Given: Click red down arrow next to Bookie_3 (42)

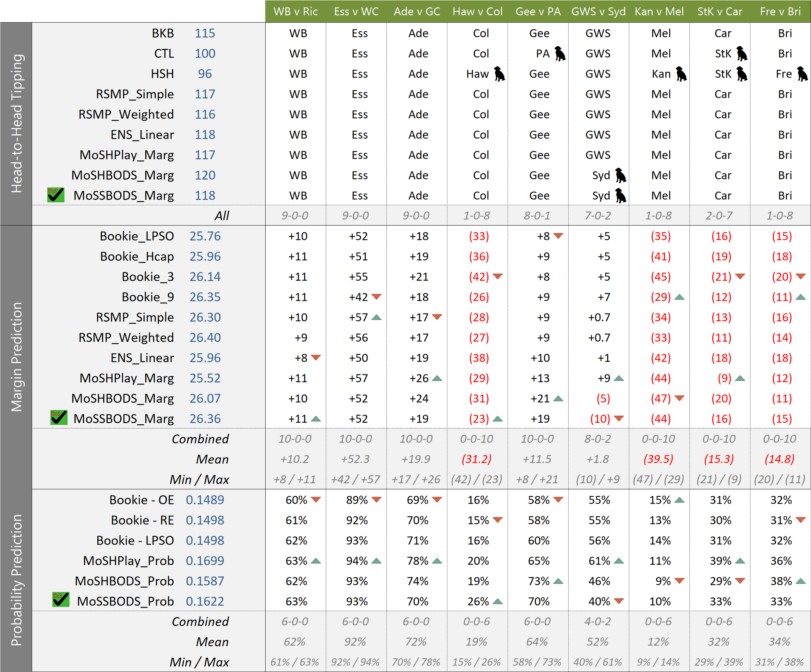Looking at the screenshot, I should coord(497,277).
